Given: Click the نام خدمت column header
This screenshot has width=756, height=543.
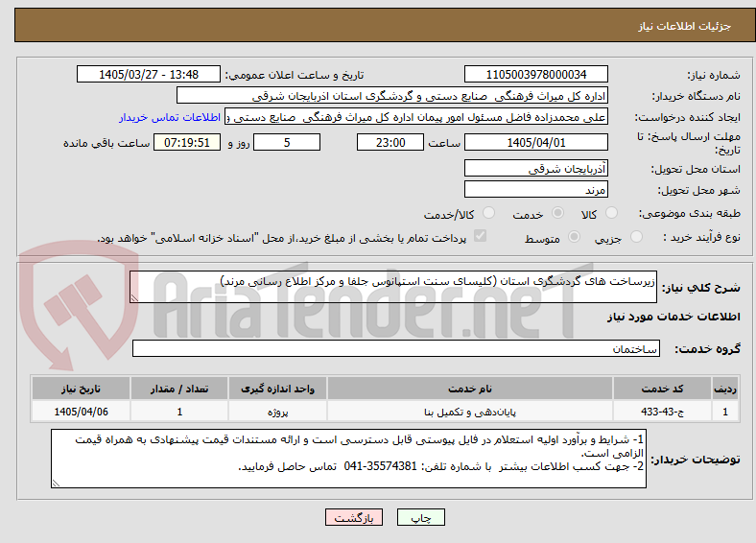Looking at the screenshot, I should pyautogui.click(x=469, y=389).
